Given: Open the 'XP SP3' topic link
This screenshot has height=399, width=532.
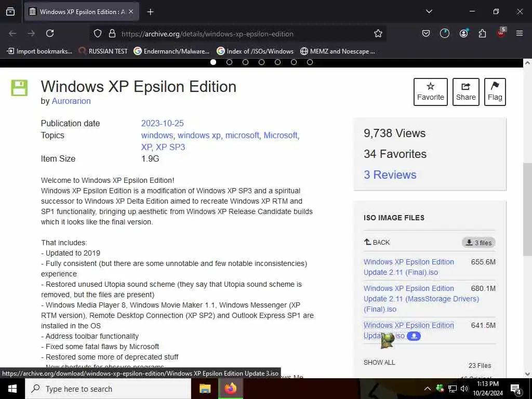Looking at the screenshot, I should point(170,147).
